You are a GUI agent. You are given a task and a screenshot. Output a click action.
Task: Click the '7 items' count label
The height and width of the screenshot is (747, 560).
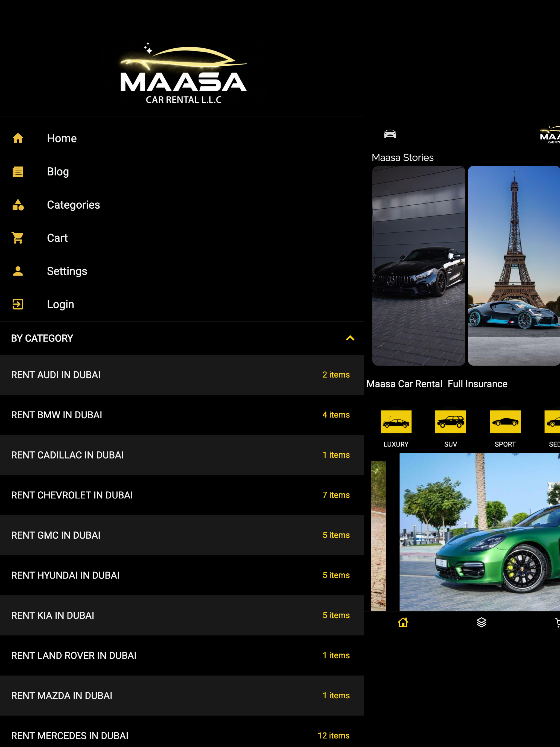[336, 495]
